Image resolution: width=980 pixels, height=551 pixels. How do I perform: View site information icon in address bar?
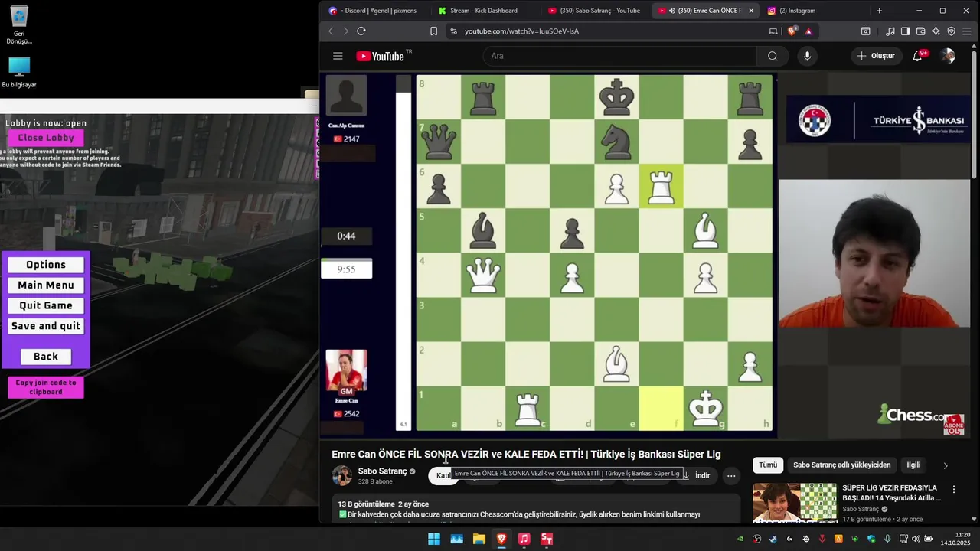[x=453, y=31]
